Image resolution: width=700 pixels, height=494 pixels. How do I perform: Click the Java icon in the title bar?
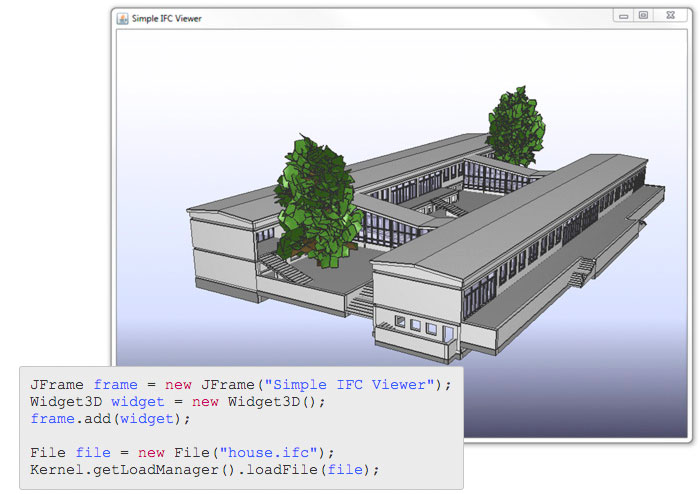[122, 19]
